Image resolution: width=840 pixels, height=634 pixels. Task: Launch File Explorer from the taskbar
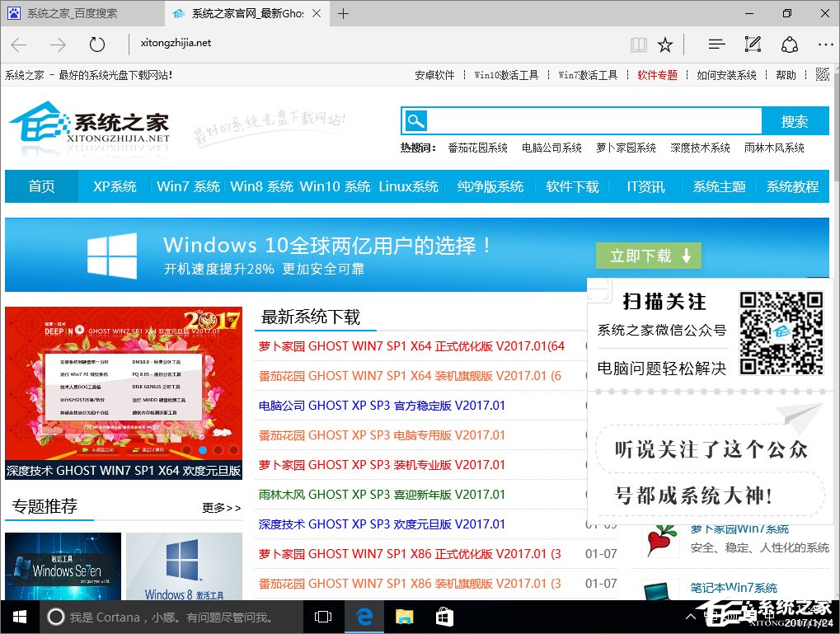coord(403,617)
